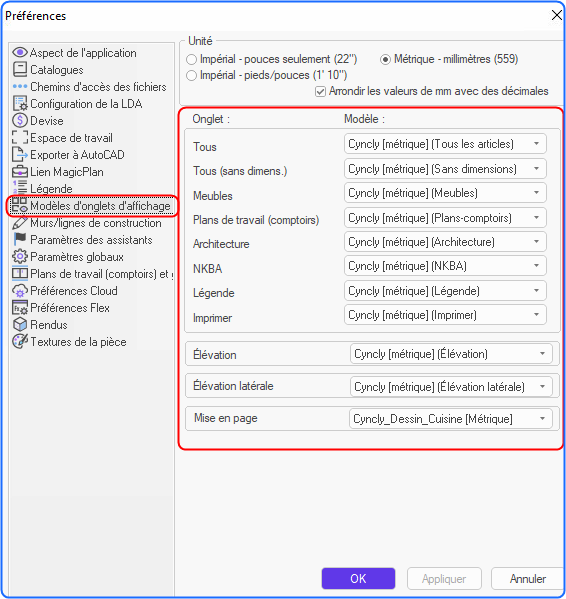Toggle Arrondir les valeurs de mm checkbox
Image resolution: width=566 pixels, height=599 pixels.
pos(320,92)
